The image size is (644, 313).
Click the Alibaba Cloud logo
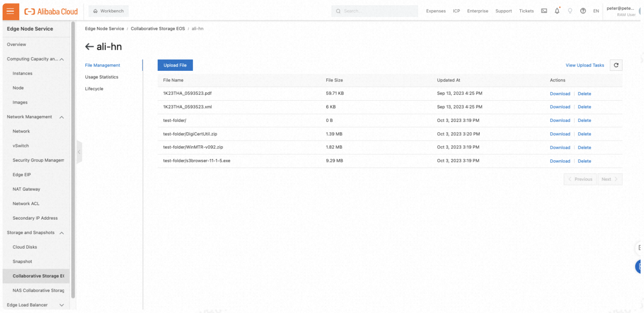[51, 12]
